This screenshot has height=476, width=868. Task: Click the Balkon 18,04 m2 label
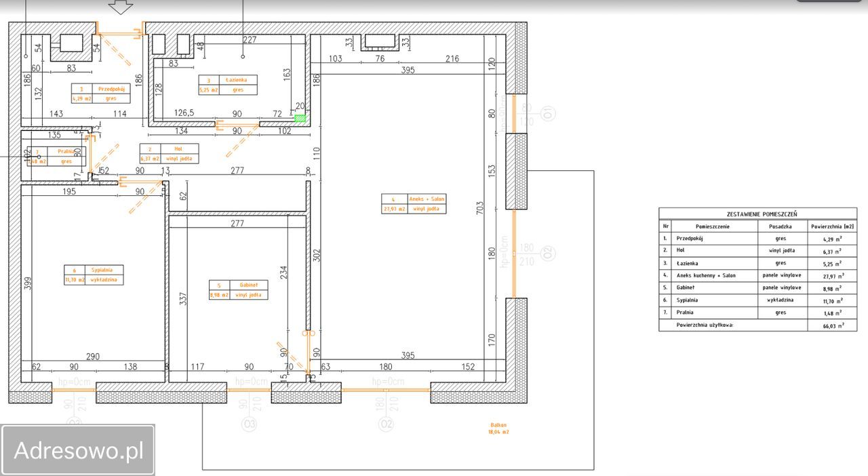click(x=498, y=428)
